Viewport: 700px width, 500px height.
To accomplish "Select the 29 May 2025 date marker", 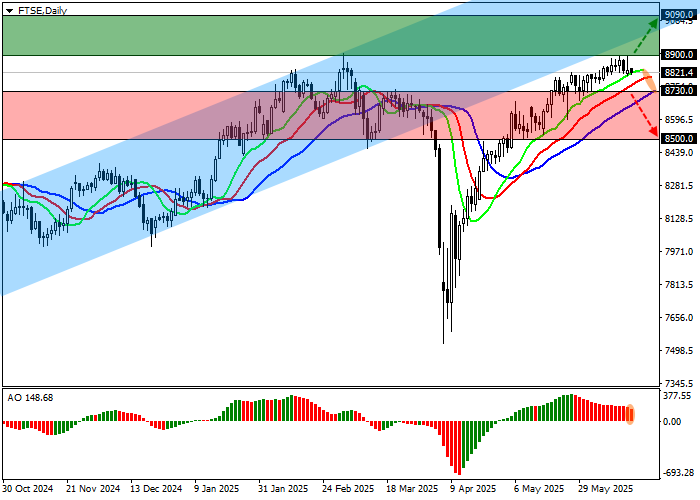I will click(602, 489).
